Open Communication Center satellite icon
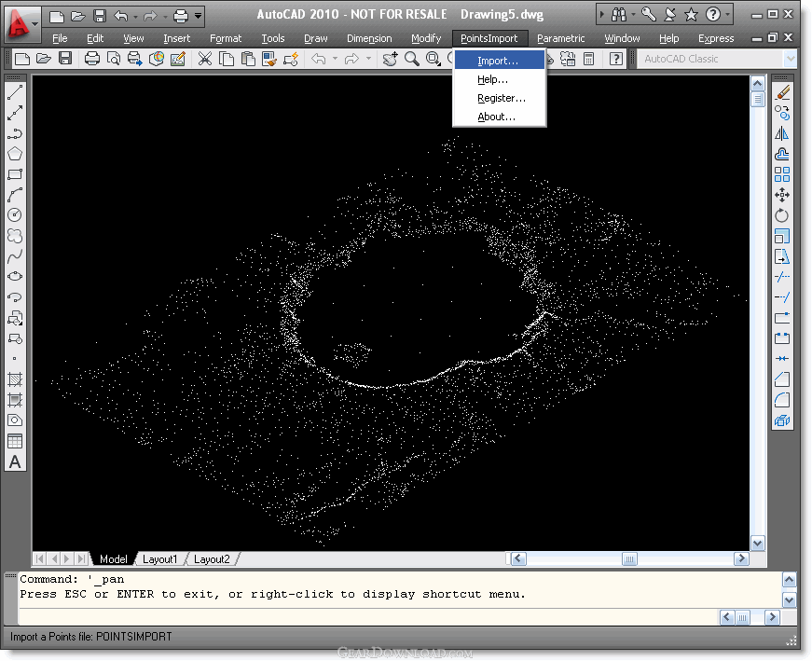 point(669,15)
